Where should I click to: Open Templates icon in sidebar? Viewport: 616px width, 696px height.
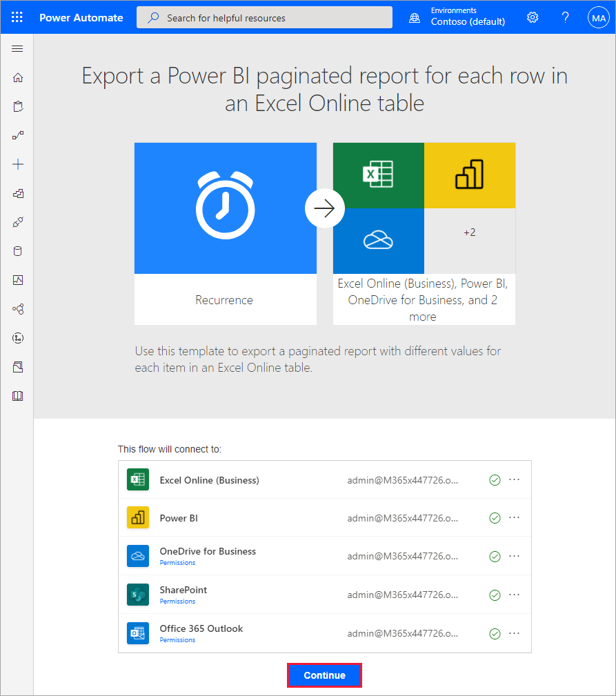[x=18, y=193]
